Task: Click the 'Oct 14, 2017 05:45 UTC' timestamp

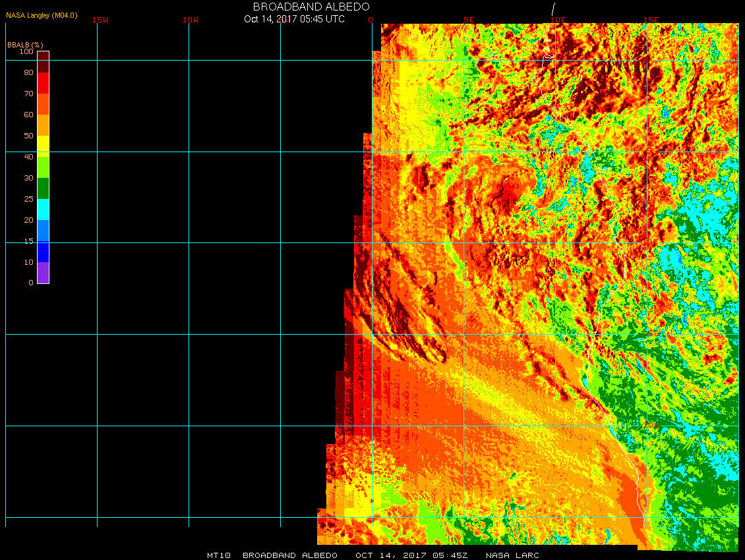Action: point(294,19)
